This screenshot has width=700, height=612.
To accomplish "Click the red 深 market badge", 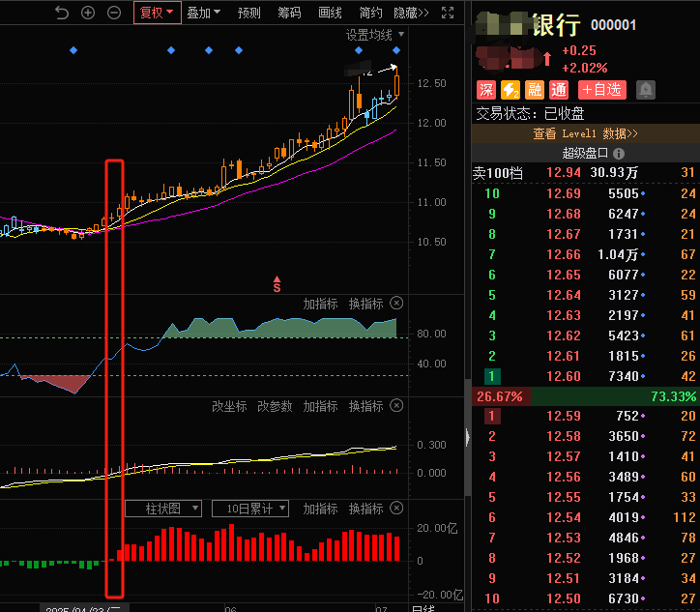I will pyautogui.click(x=486, y=90).
